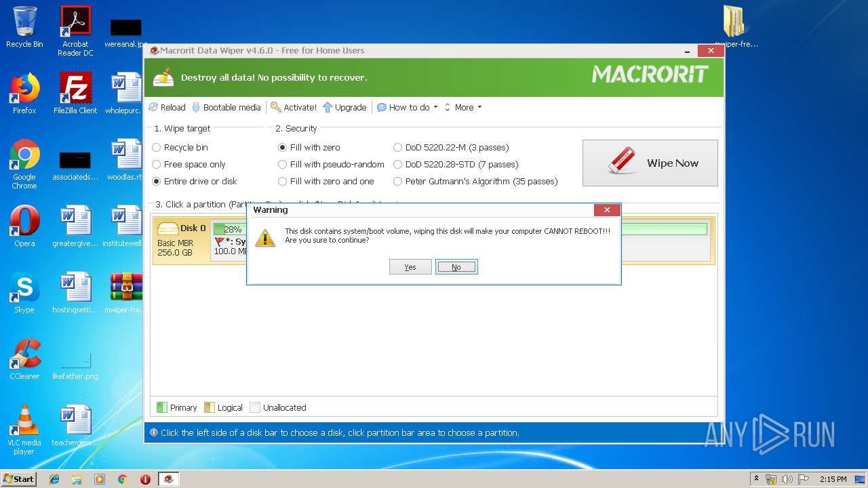Screen dimensions: 868x488
Task: Expand the How to do menu
Action: coord(408,107)
